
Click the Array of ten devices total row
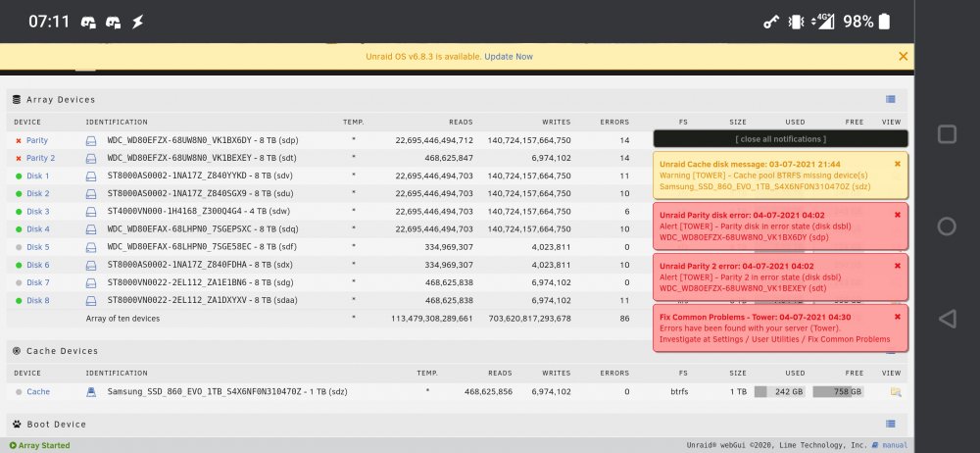(x=457, y=319)
